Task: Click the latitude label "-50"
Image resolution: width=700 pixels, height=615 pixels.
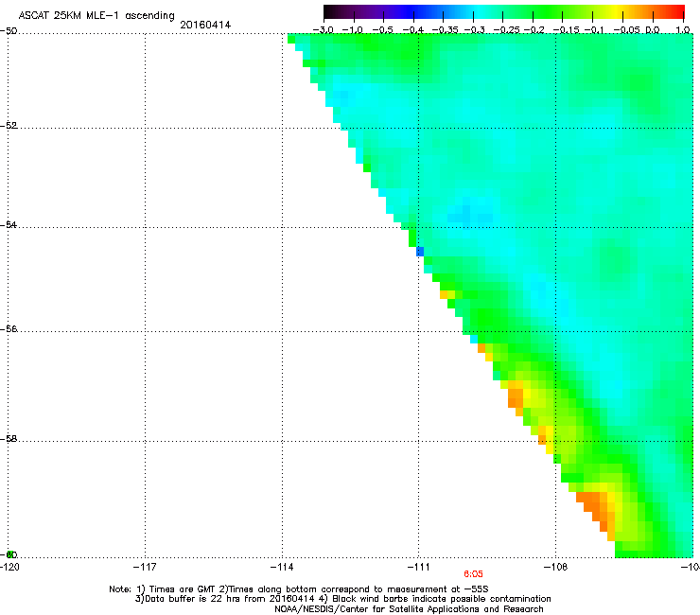Action: (9, 31)
